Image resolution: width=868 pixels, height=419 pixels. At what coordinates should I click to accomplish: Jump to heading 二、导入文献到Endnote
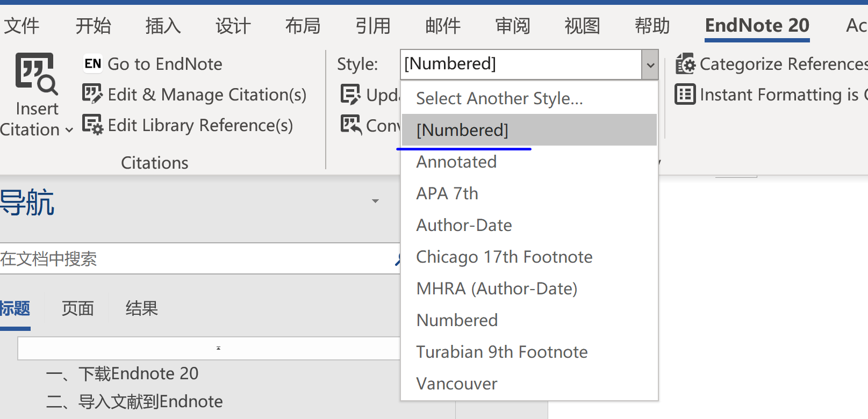click(x=134, y=401)
